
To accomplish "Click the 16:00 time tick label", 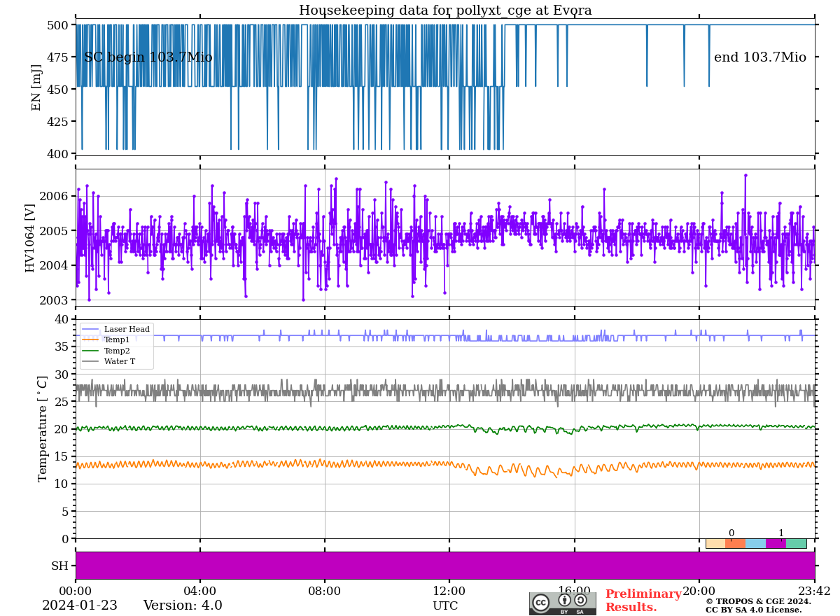I will [x=575, y=591].
